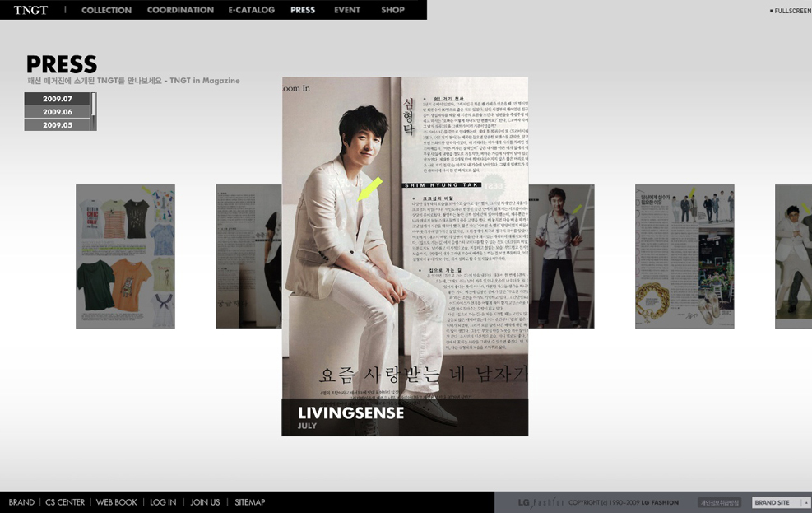Viewport: 812px width, 513px height.
Task: Choose the 2009.05 press archive
Action: click(57, 125)
